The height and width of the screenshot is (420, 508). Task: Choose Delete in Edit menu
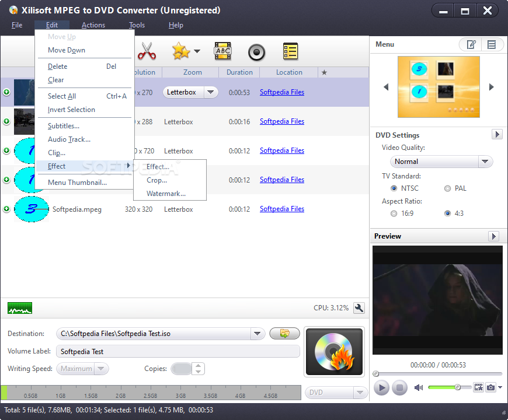pos(84,66)
